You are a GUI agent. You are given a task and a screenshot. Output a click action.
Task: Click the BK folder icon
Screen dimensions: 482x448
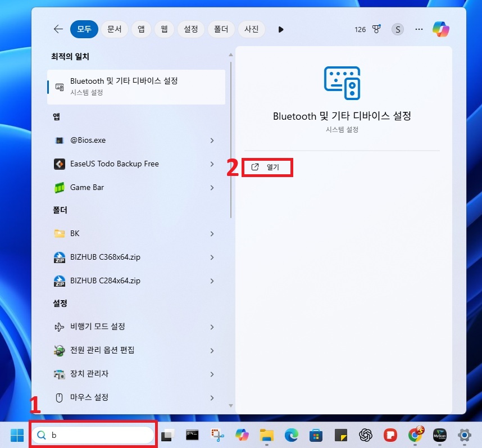point(60,234)
